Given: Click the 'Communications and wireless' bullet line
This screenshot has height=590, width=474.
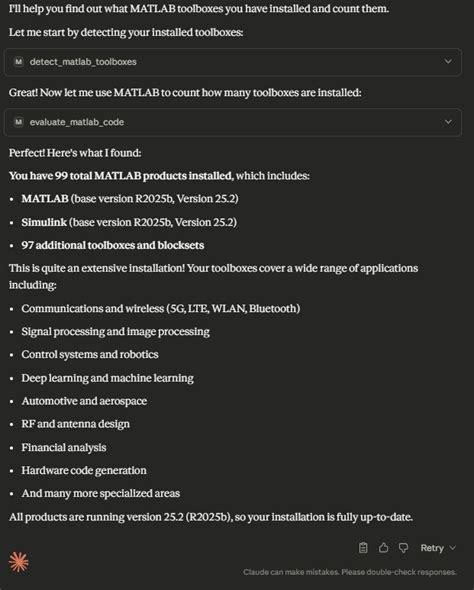Looking at the screenshot, I should 161,309.
